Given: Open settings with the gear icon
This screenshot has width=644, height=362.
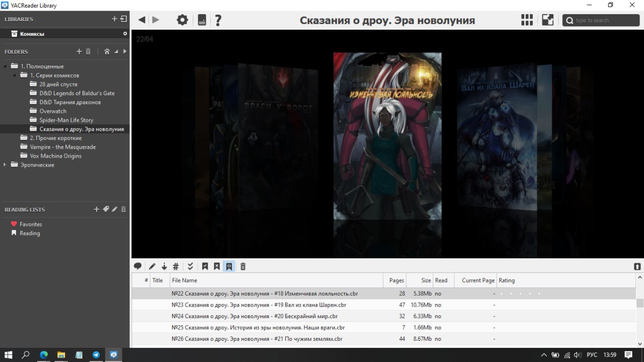Looking at the screenshot, I should coord(182,20).
